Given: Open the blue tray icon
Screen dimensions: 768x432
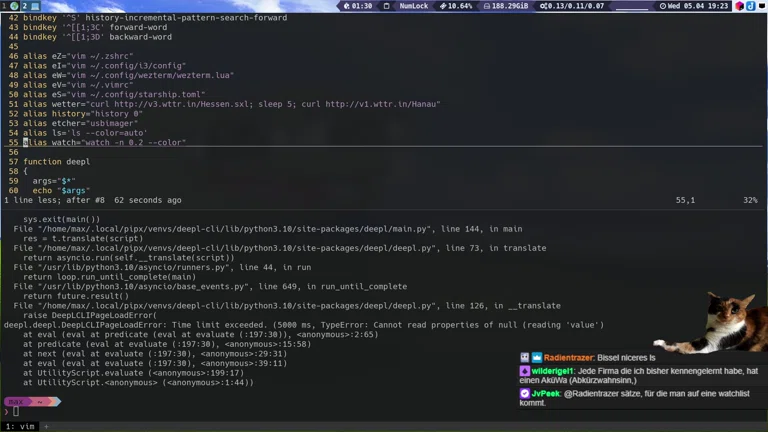Looking at the screenshot, I should (751, 6).
